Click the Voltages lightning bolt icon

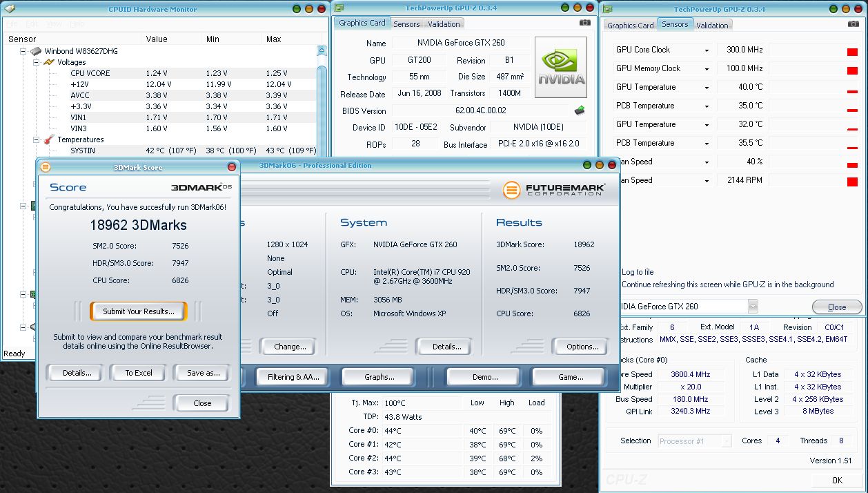pos(49,62)
